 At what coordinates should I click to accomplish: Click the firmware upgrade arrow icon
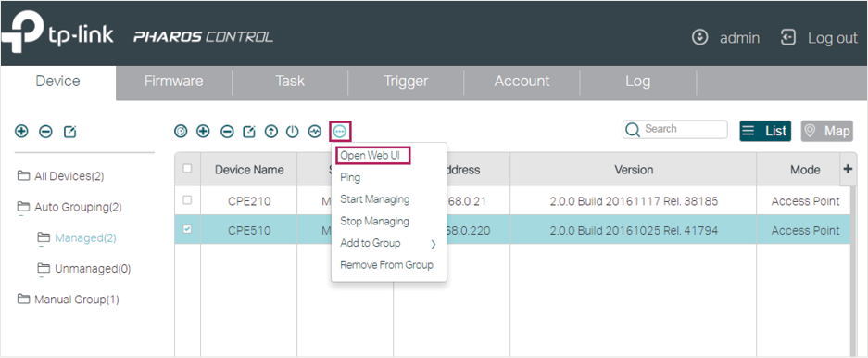(270, 132)
